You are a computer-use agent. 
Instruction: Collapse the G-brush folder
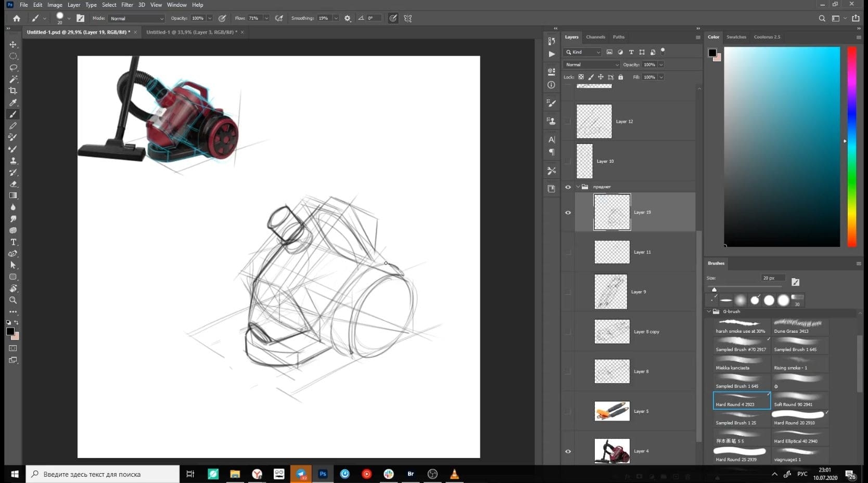[709, 311]
